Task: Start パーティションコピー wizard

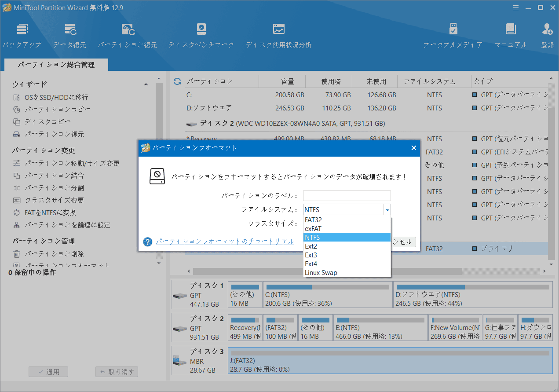Action: (x=51, y=110)
